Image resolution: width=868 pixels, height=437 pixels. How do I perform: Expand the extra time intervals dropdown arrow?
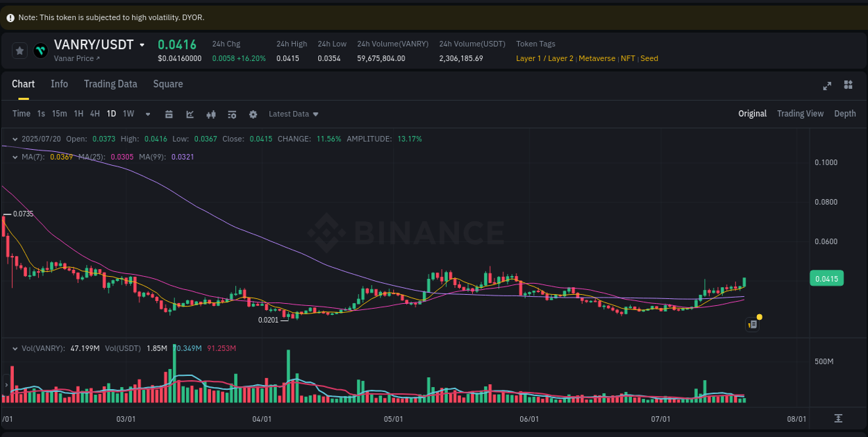coord(147,114)
